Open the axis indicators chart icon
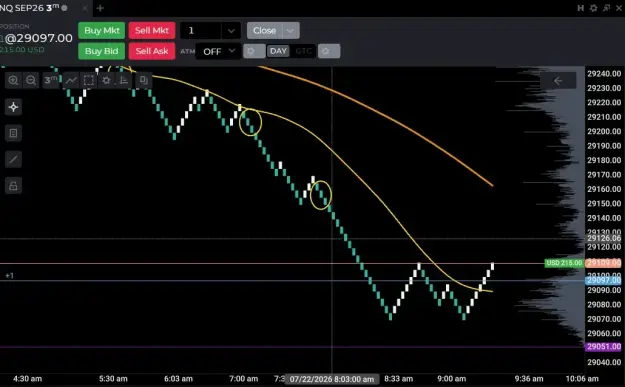Screen dimensions: 625x387 pos(124,80)
